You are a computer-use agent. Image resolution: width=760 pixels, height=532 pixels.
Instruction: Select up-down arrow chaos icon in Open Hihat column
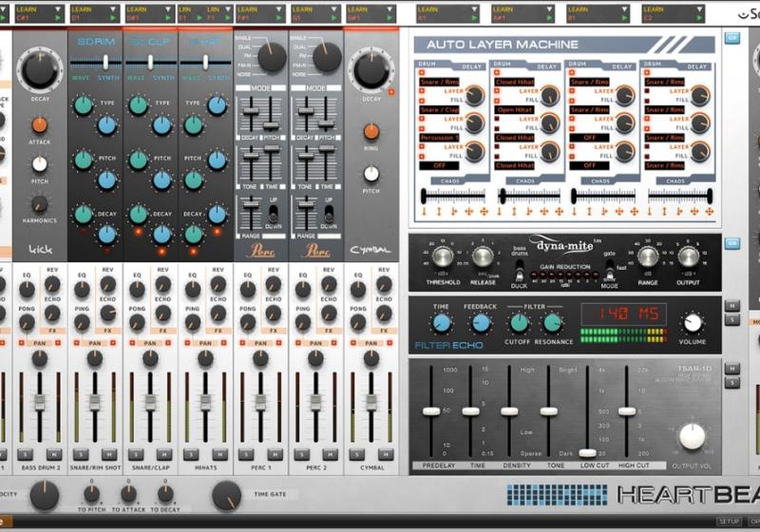coord(514,212)
